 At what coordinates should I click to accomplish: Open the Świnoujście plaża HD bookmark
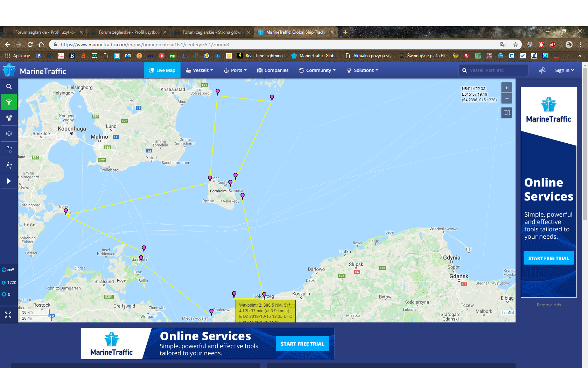[x=423, y=56]
